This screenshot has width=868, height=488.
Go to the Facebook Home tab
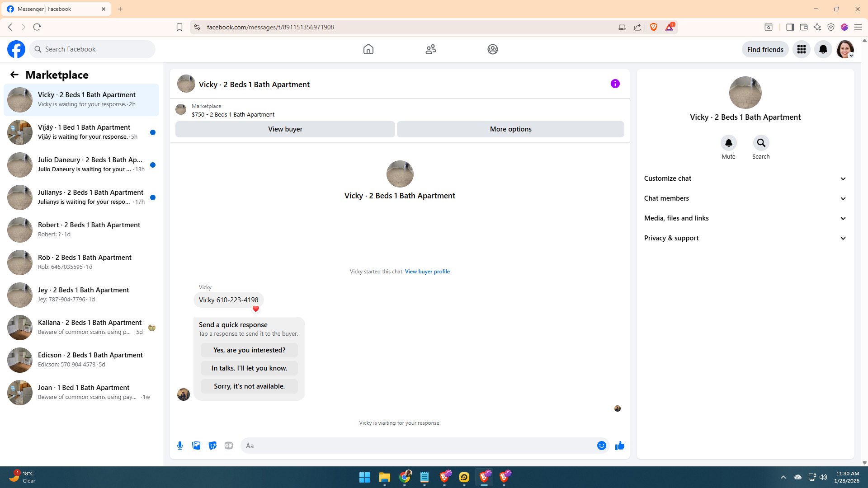(368, 49)
